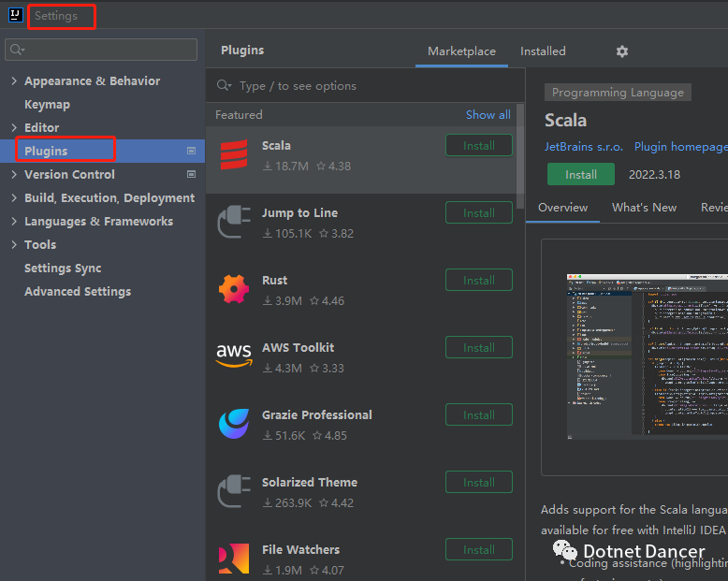Install the Rust plugin

[479, 281]
